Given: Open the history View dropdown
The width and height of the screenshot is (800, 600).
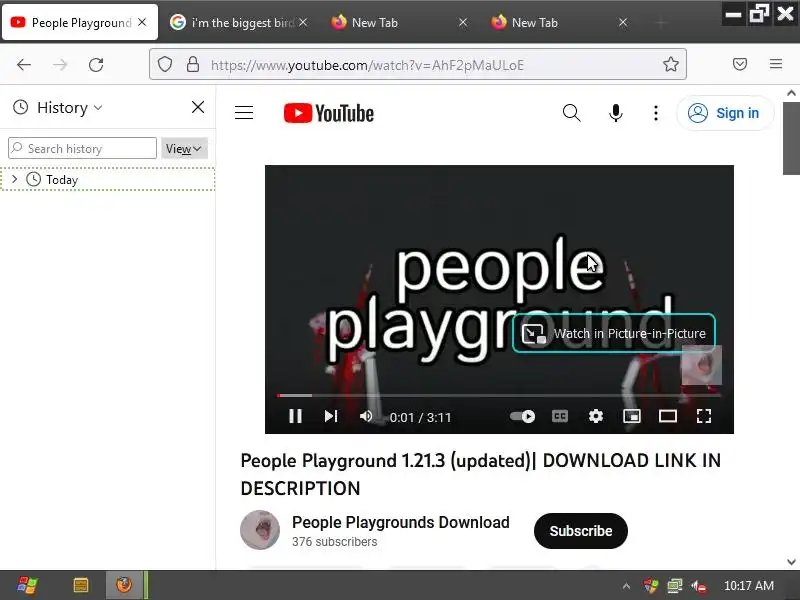Looking at the screenshot, I should click(184, 148).
